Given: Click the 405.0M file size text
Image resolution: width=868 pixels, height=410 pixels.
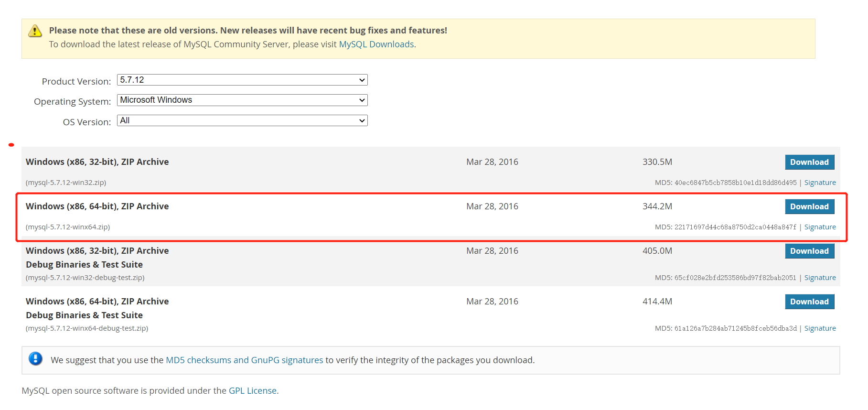Looking at the screenshot, I should click(657, 251).
